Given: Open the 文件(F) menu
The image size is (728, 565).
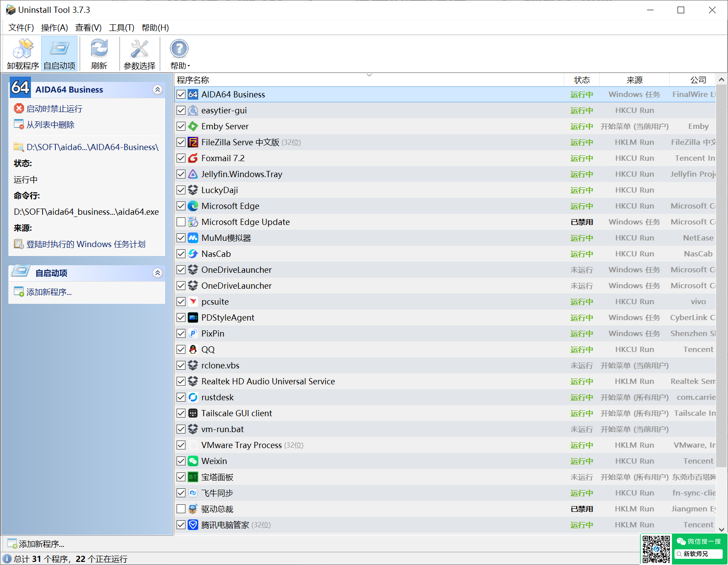Looking at the screenshot, I should click(21, 27).
